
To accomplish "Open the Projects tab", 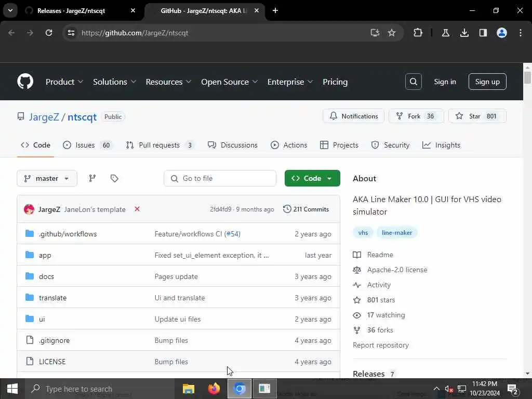I will [339, 145].
